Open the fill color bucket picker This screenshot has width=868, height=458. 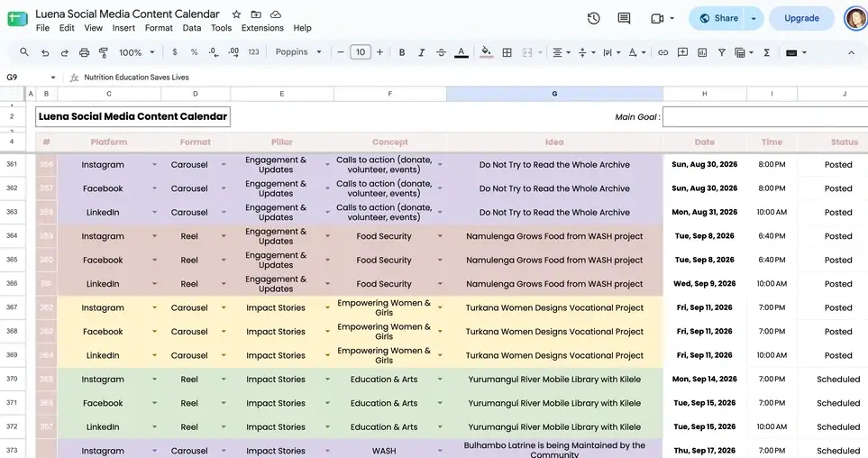coord(486,52)
